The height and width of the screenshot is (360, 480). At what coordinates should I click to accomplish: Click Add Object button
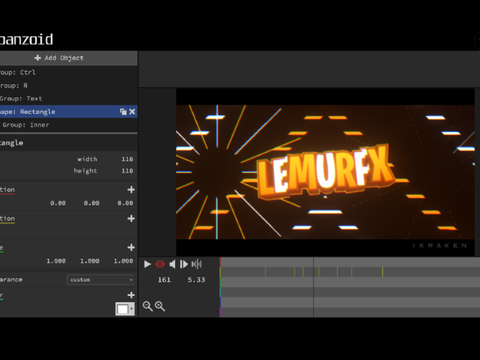click(59, 58)
